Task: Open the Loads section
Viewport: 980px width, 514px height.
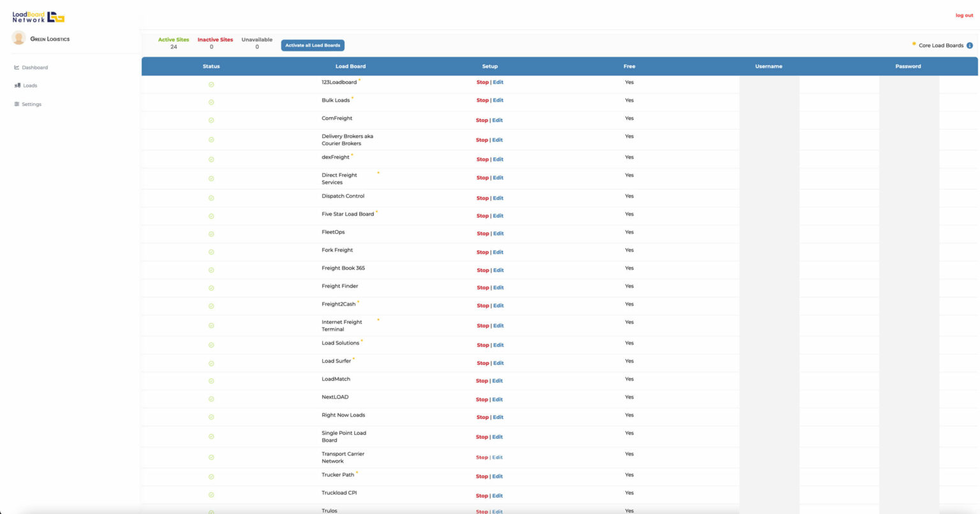Action: tap(31, 85)
